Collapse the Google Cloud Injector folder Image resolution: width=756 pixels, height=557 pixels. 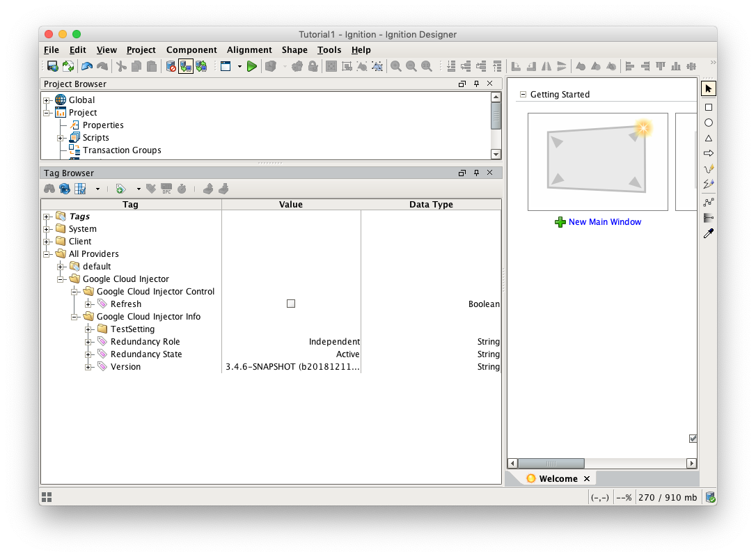[x=61, y=279]
